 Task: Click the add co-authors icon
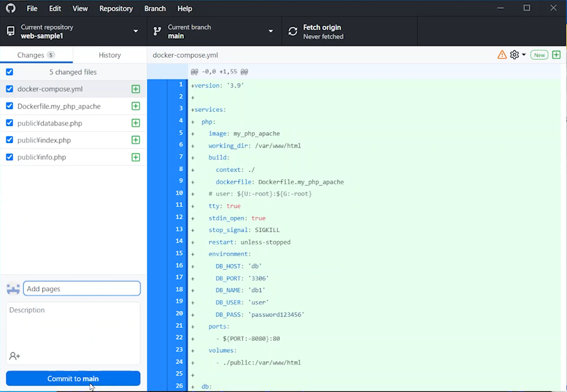(x=14, y=356)
